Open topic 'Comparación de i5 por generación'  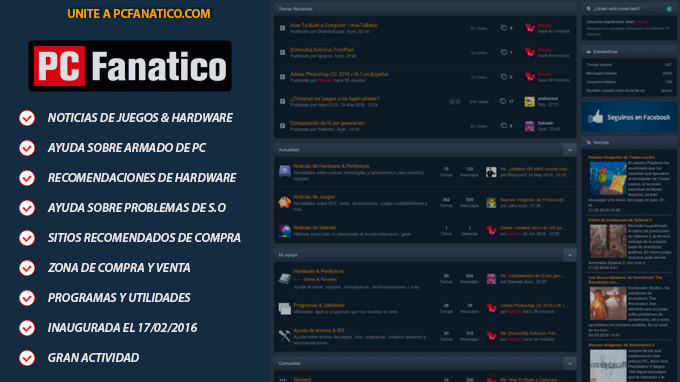pos(327,123)
